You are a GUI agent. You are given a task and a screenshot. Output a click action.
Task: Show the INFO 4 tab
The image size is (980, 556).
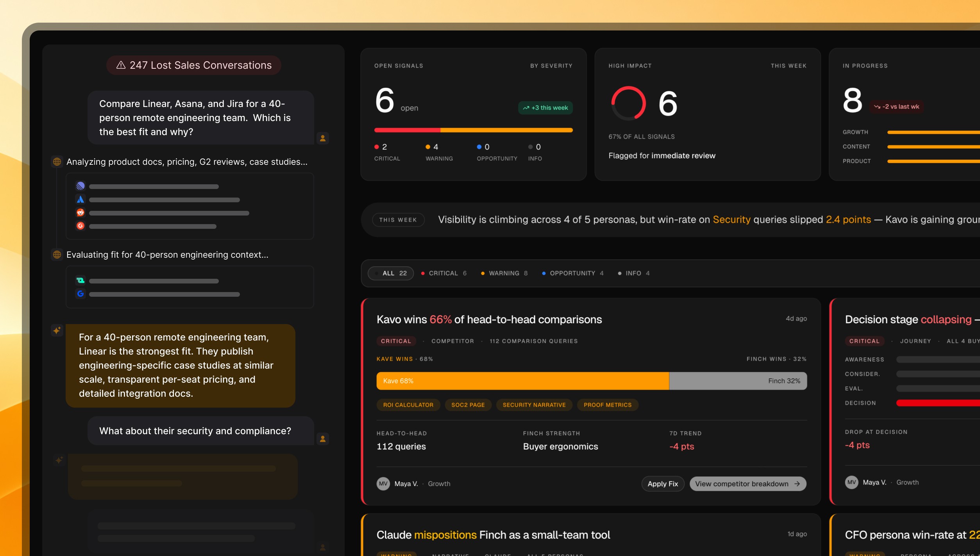click(634, 273)
